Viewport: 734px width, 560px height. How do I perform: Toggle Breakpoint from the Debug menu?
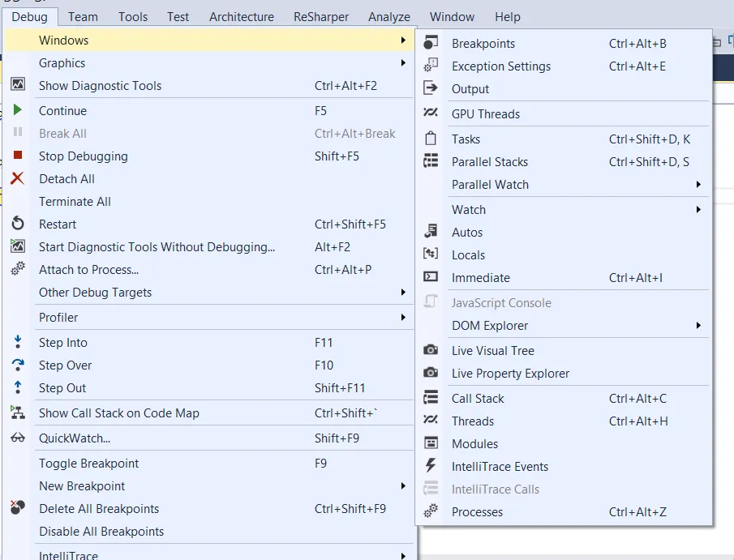(x=89, y=464)
